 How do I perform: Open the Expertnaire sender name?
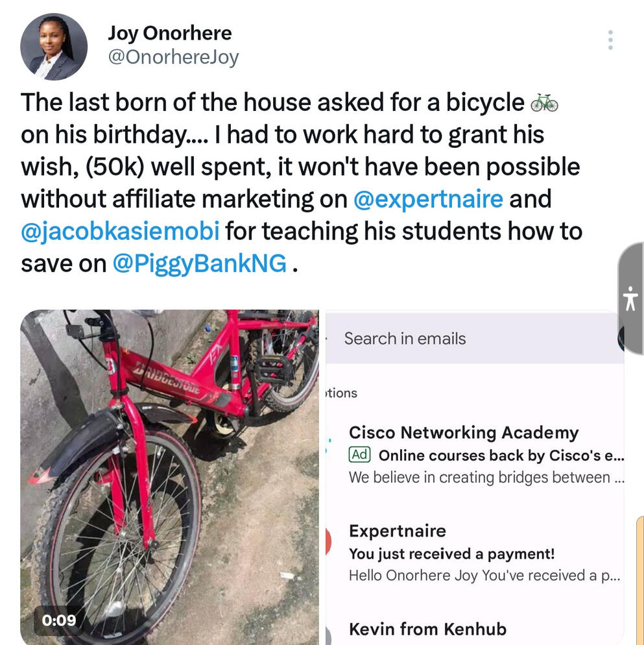(397, 531)
